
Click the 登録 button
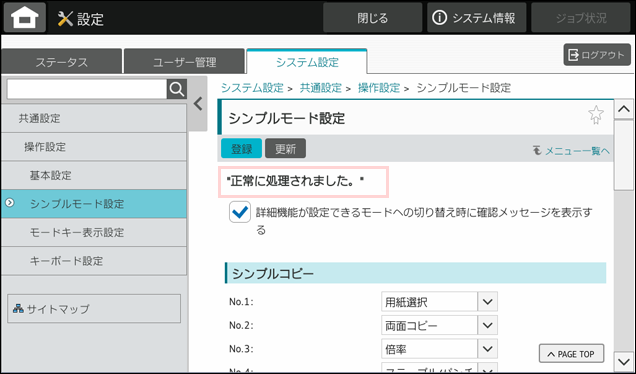[242, 148]
